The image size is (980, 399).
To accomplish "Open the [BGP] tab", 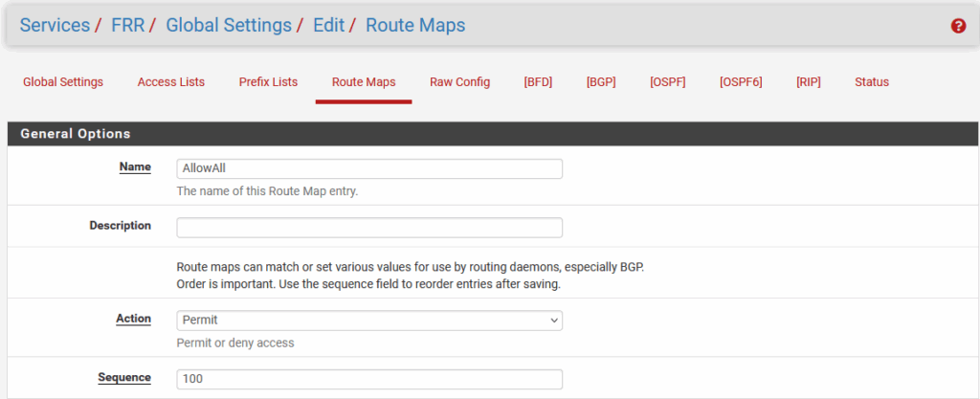I will [x=601, y=82].
